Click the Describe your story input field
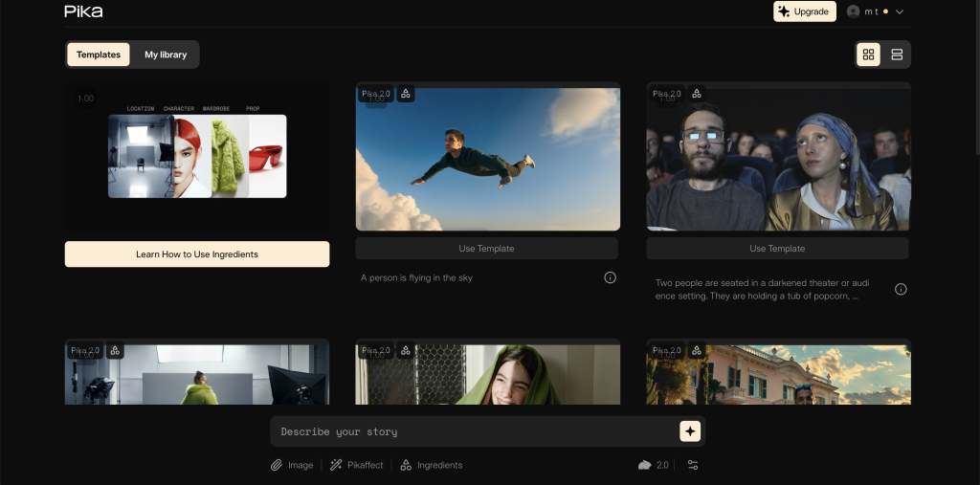This screenshot has width=980, height=485. pyautogui.click(x=474, y=431)
